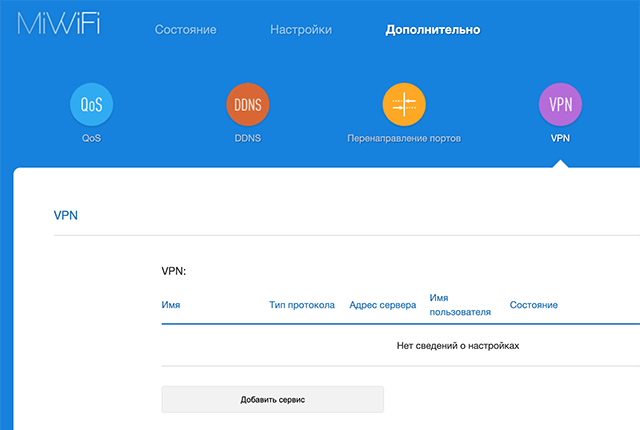Click the QoS text label under icon
The height and width of the screenshot is (430, 640).
pyautogui.click(x=92, y=138)
